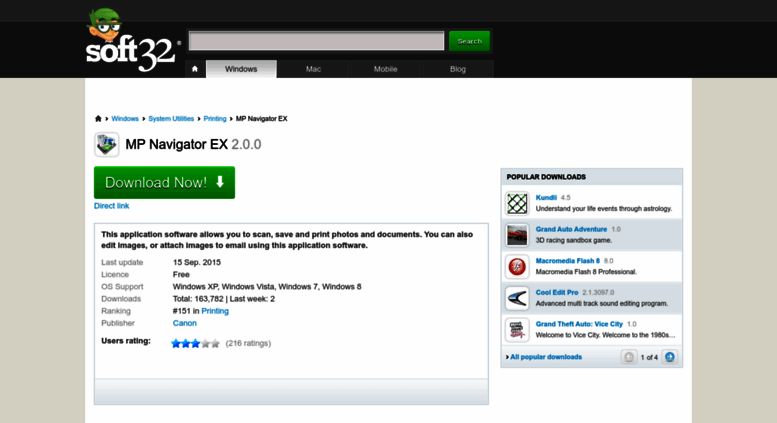The height and width of the screenshot is (423, 777).
Task: Click the Direct link
Action: click(111, 206)
